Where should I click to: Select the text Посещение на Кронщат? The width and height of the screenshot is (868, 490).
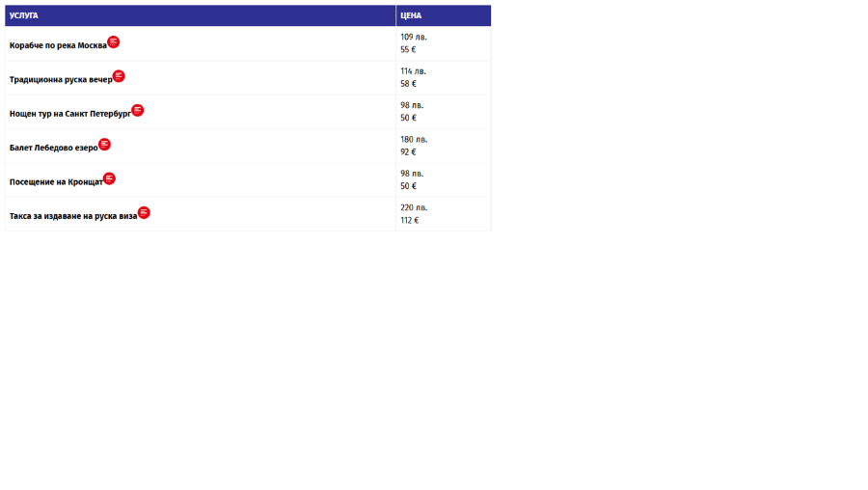click(56, 182)
